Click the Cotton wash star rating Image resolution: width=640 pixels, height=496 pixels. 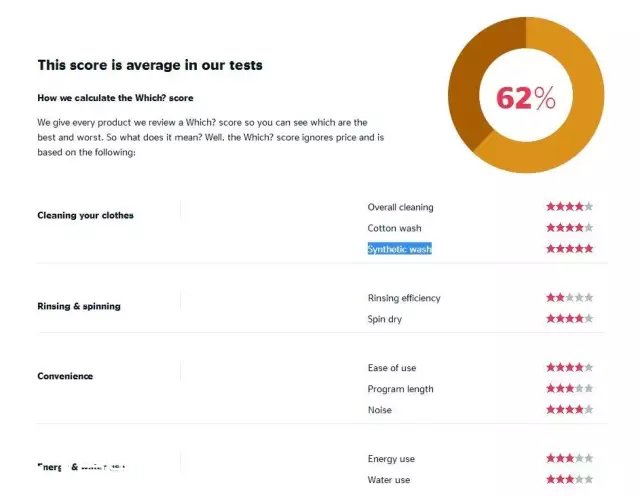569,227
